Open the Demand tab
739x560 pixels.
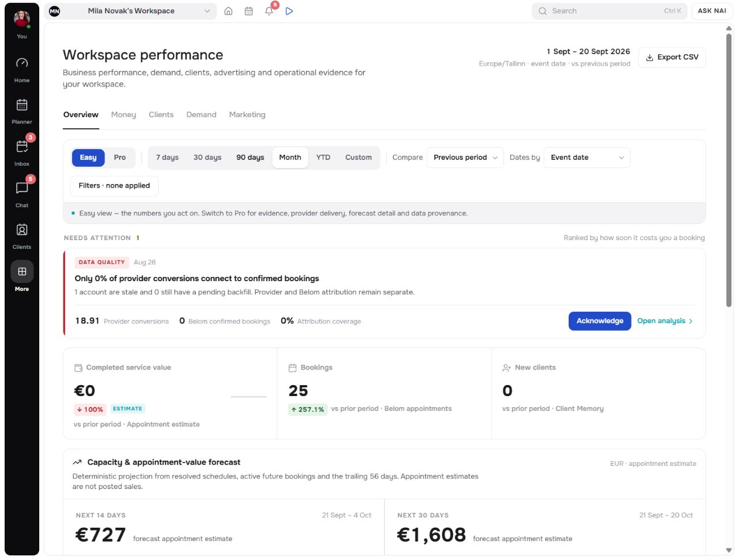[201, 115]
